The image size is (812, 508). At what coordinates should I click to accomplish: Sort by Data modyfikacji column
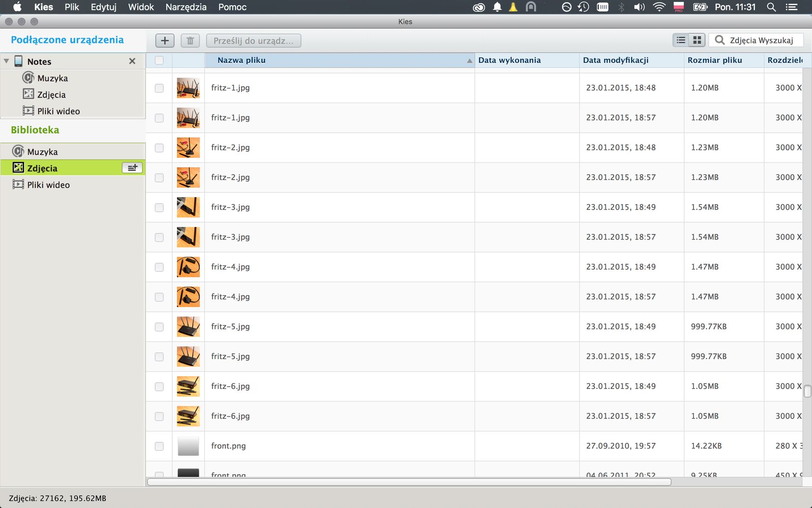(632, 60)
